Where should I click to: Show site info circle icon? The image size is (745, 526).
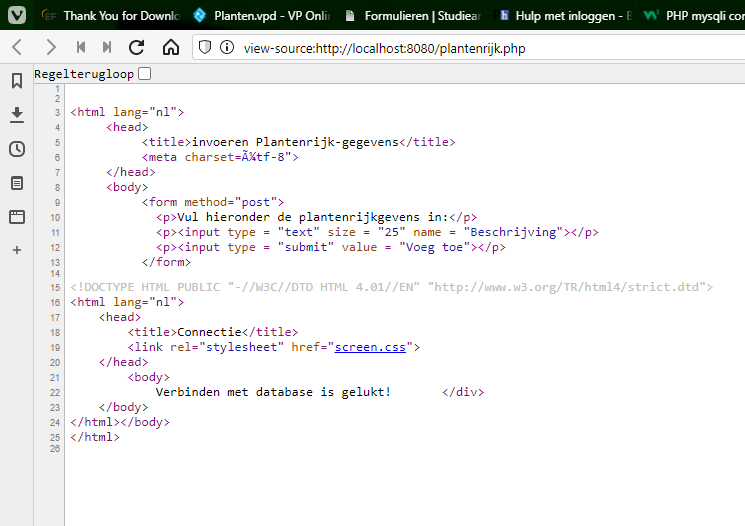[227, 47]
